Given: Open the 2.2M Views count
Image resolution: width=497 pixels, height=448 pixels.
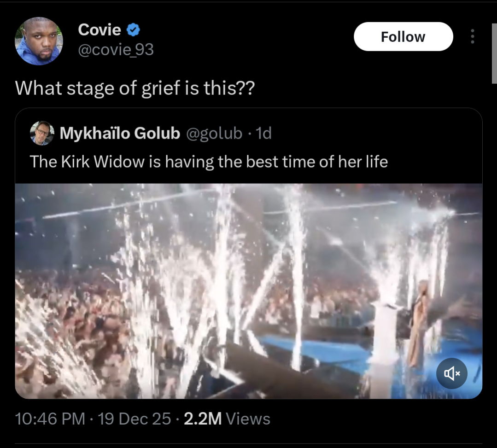Looking at the screenshot, I should (x=227, y=419).
